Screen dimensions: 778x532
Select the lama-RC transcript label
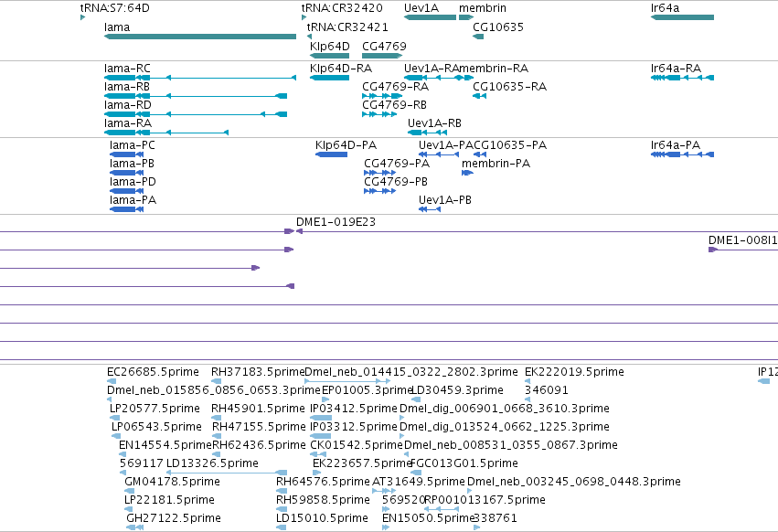pyautogui.click(x=127, y=68)
